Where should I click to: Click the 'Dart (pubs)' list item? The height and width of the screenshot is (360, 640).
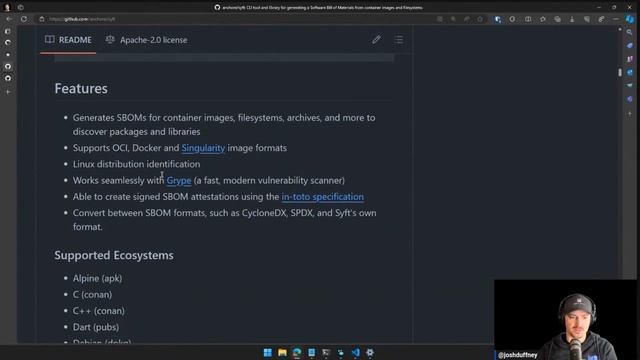click(96, 327)
